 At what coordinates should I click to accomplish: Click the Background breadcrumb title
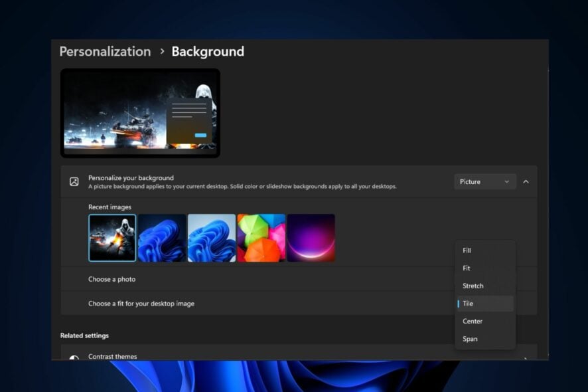(x=208, y=51)
